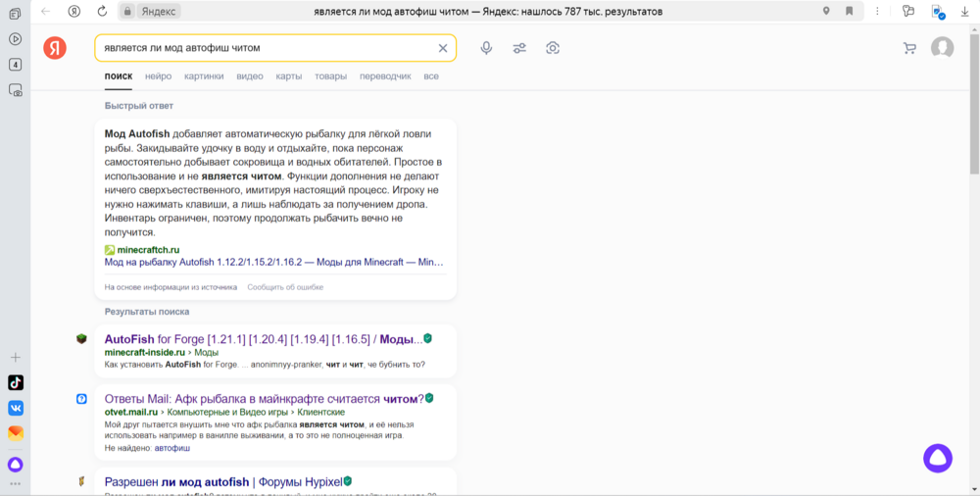Open TikTok from the sidebar
This screenshot has width=980, height=496.
[x=16, y=382]
